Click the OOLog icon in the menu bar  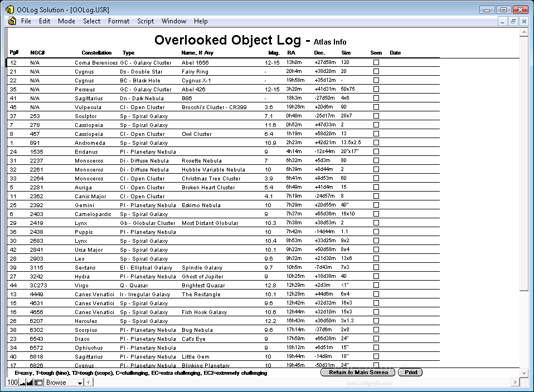click(x=12, y=21)
